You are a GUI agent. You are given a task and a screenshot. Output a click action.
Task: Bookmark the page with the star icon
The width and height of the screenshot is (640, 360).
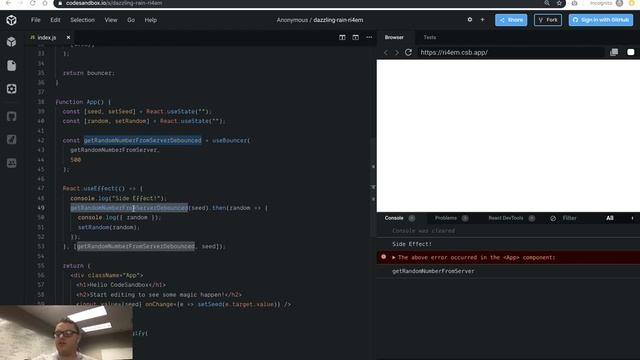coord(559,3)
